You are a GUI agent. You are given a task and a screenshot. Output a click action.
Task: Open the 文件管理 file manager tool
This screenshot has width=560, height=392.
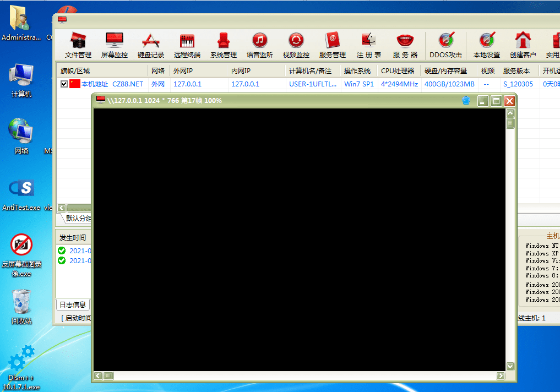tap(78, 45)
